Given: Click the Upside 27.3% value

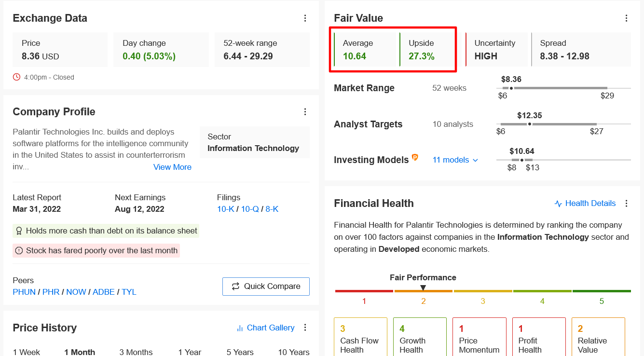Looking at the screenshot, I should [x=422, y=56].
